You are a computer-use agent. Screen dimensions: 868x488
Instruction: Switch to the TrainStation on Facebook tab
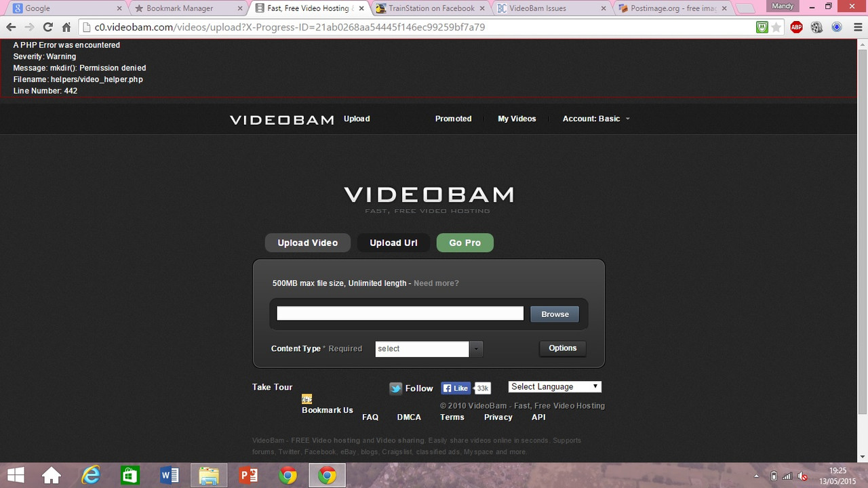click(x=430, y=8)
